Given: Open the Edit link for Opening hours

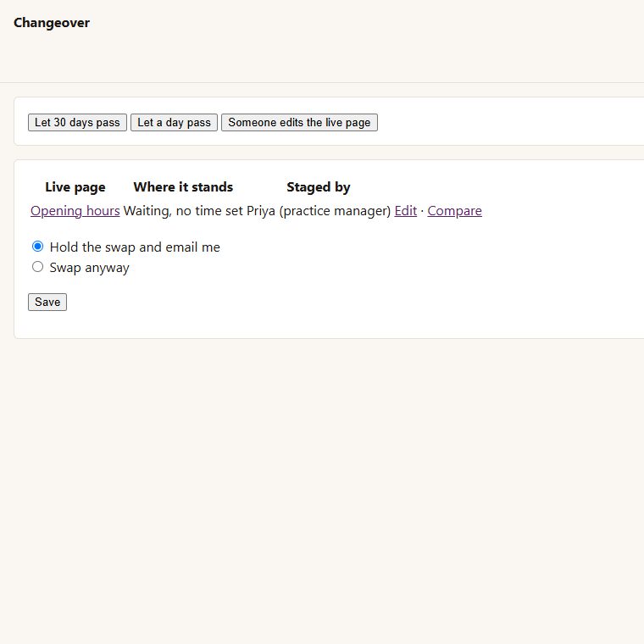Looking at the screenshot, I should [x=405, y=211].
